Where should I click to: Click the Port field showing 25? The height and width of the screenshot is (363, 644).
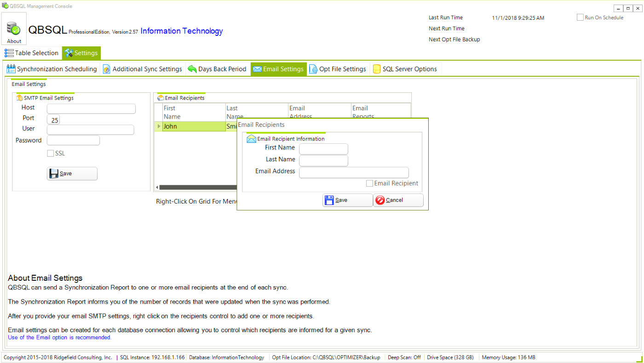click(x=53, y=119)
